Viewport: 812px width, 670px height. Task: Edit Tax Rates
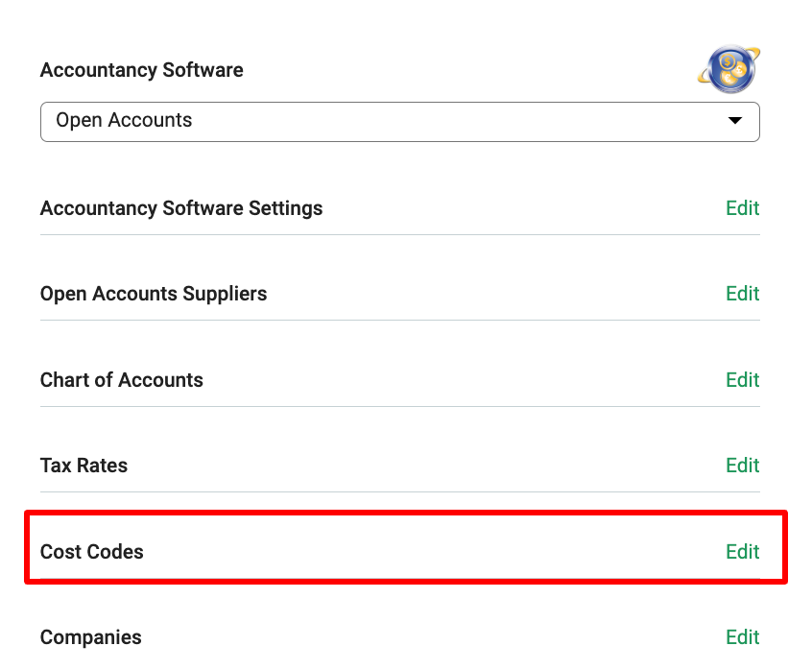pyautogui.click(x=742, y=466)
